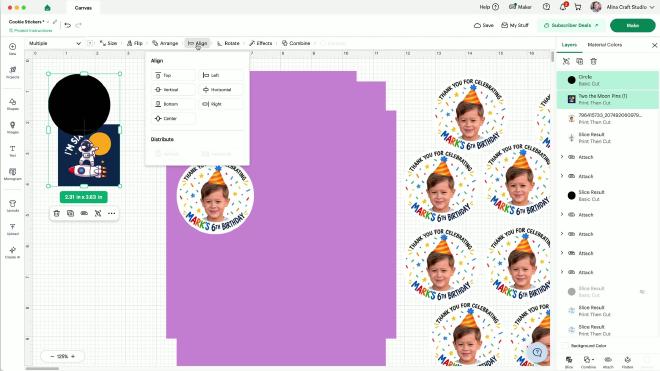The image size is (660, 371).
Task: Go to the Home icon
Action: [47, 8]
